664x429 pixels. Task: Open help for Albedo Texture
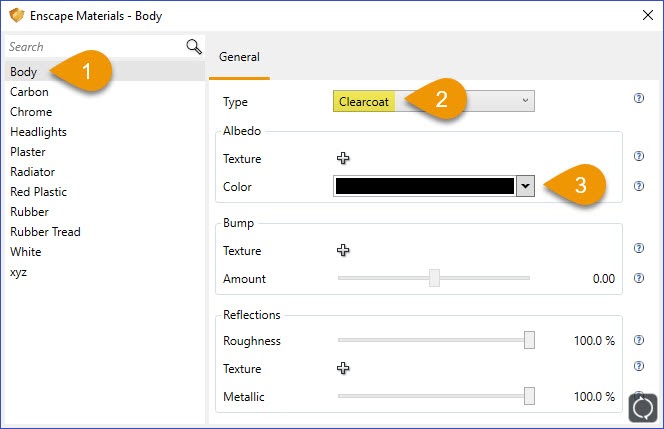click(x=638, y=157)
